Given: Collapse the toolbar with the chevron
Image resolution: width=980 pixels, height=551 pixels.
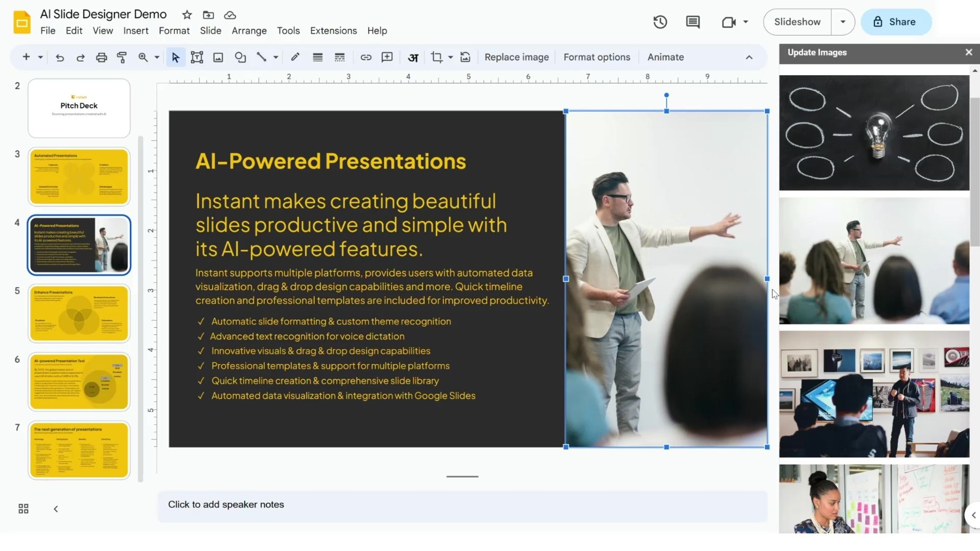Looking at the screenshot, I should pos(749,57).
